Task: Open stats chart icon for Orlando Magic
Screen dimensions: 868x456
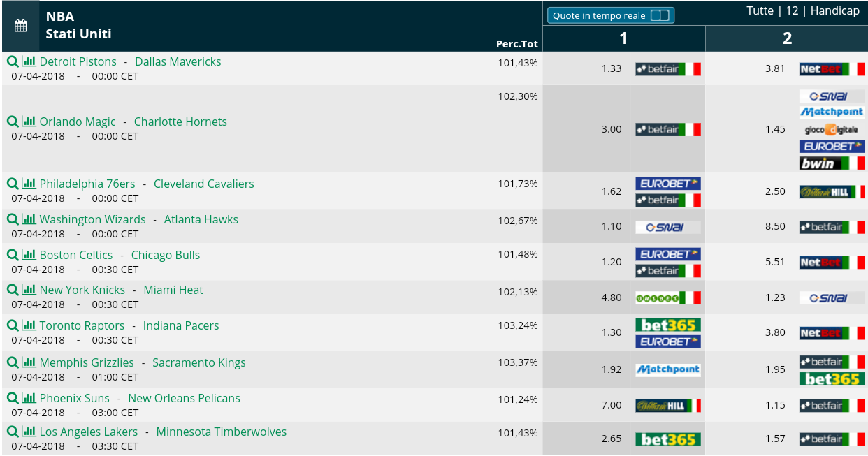Action: pyautogui.click(x=29, y=122)
